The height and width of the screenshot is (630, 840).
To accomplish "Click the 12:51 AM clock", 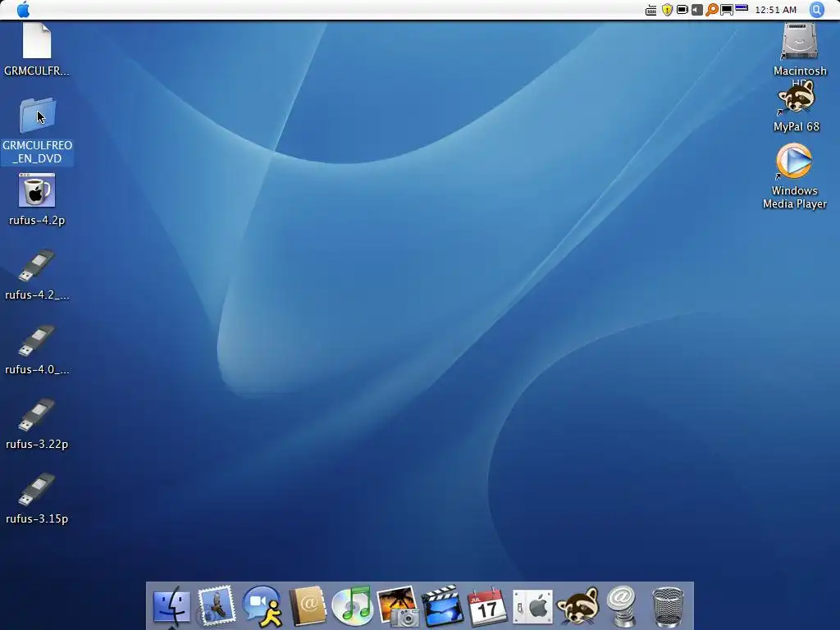I will click(775, 10).
